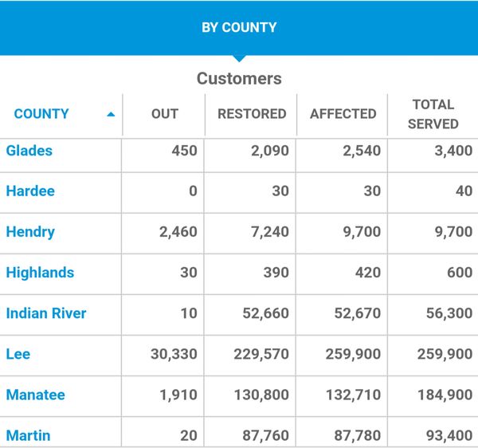Image resolution: width=478 pixels, height=448 pixels.
Task: Select the Hendry county link
Action: pos(29,232)
